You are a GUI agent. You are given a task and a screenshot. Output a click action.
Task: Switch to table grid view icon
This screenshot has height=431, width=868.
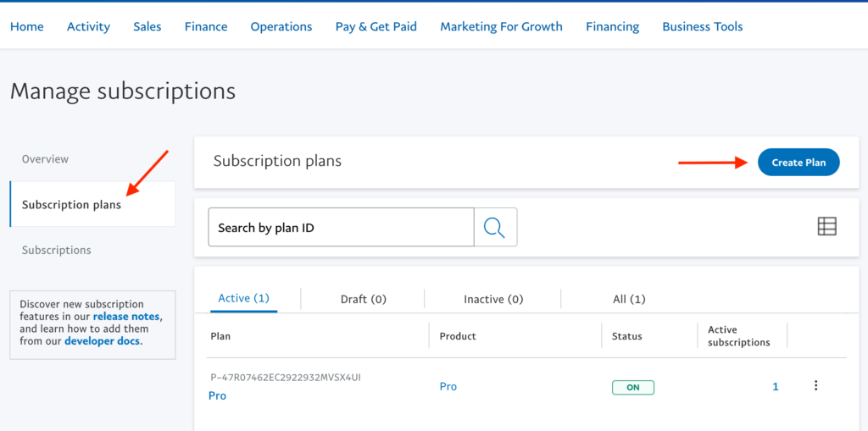click(827, 226)
